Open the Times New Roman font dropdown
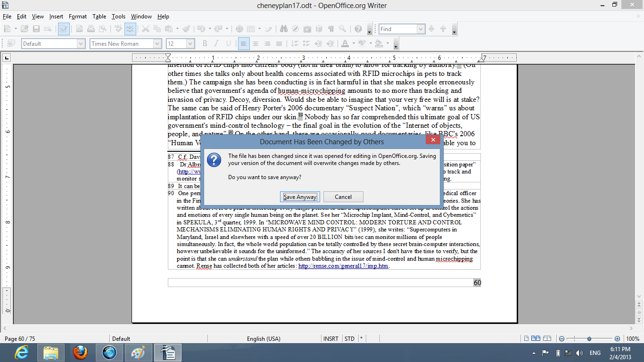 (x=157, y=44)
